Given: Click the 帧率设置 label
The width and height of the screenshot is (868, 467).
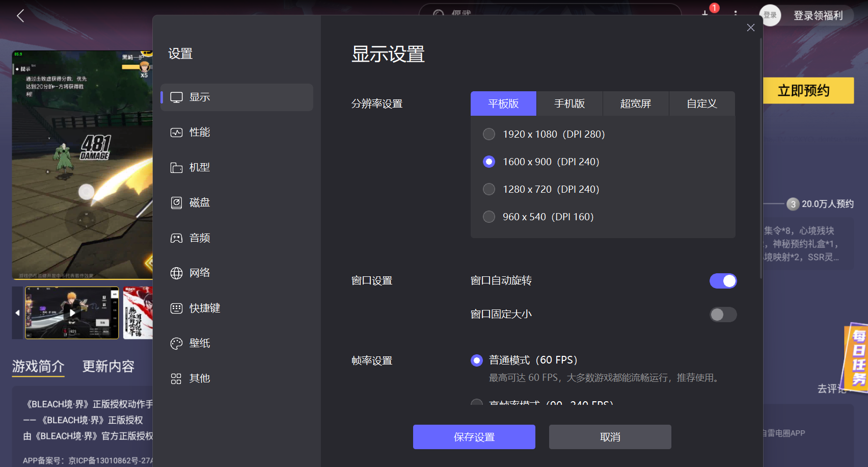Looking at the screenshot, I should [372, 361].
